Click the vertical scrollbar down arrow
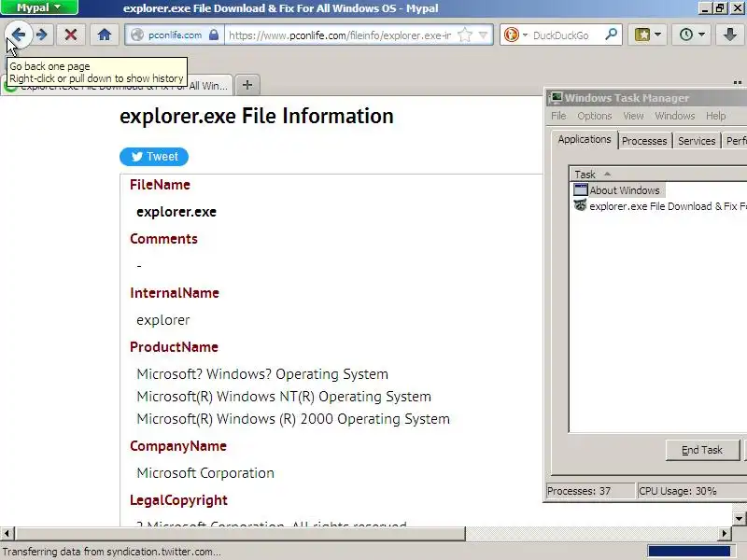 point(739,518)
